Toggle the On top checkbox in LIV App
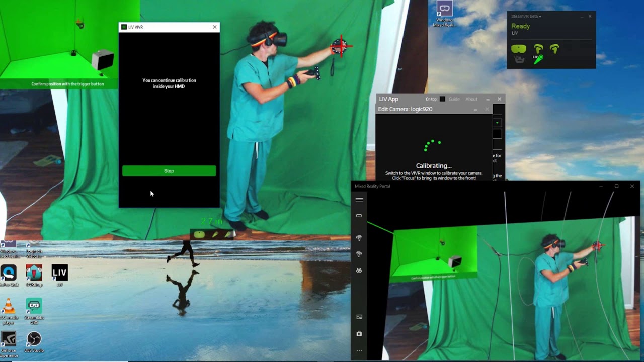 442,99
